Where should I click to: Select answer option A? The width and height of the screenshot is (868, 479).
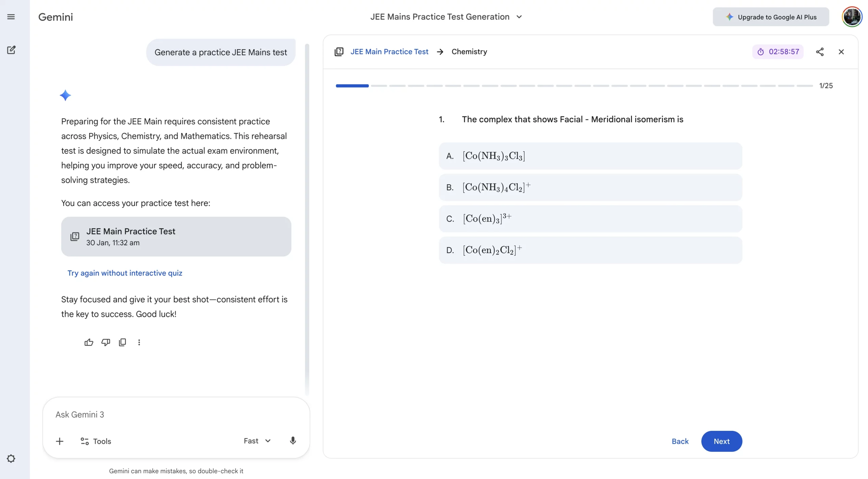(x=590, y=156)
